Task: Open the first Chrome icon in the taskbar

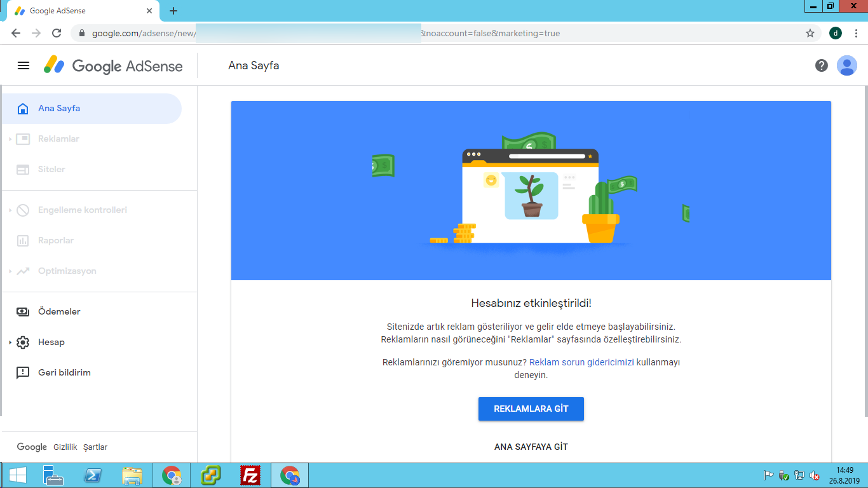Action: tap(172, 475)
